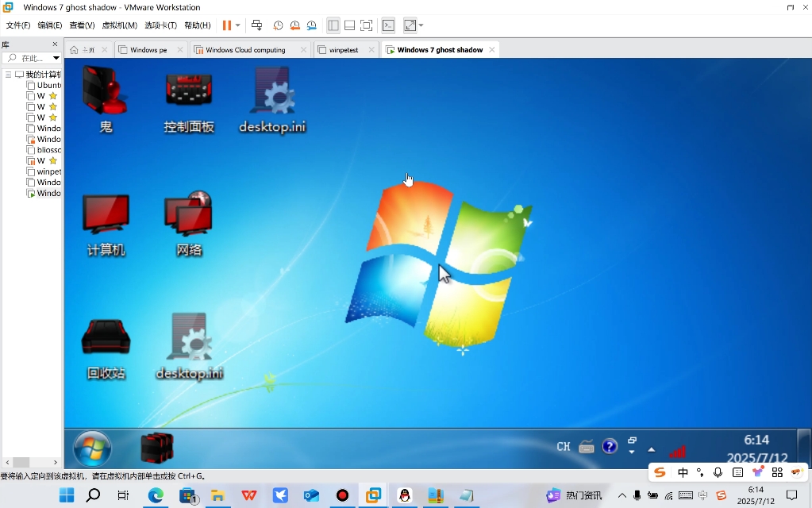Collapse the 我的计算机 tree node
Image resolution: width=812 pixels, height=508 pixels.
(x=8, y=75)
